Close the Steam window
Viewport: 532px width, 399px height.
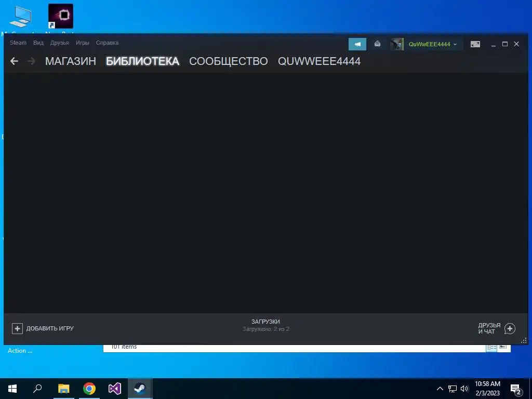516,44
